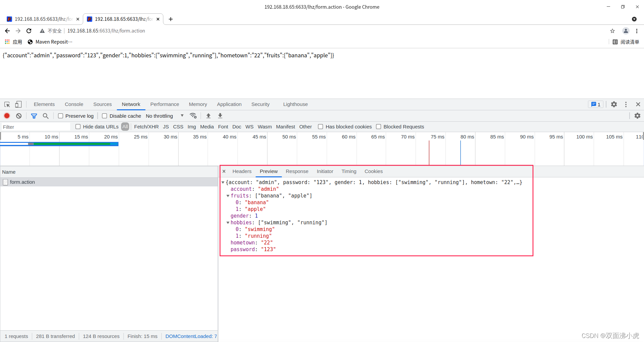Switch to the Response tab
Image resolution: width=644 pixels, height=342 pixels.
coord(297,171)
